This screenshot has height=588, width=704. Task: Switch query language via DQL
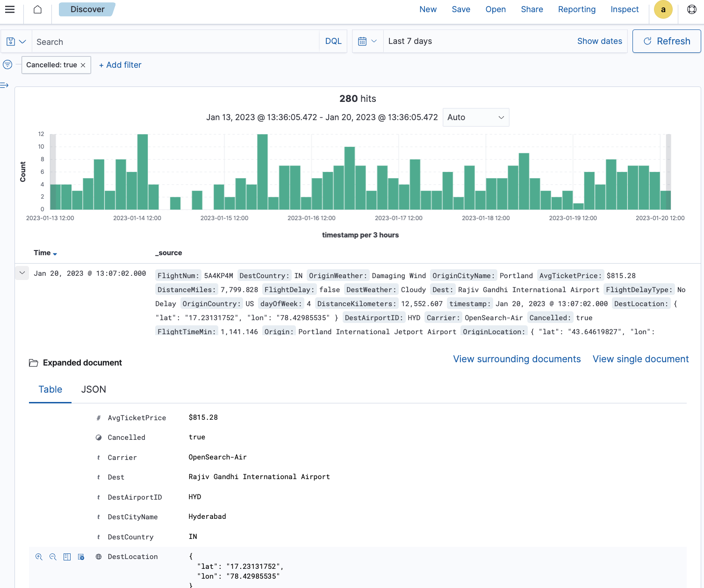(x=333, y=41)
